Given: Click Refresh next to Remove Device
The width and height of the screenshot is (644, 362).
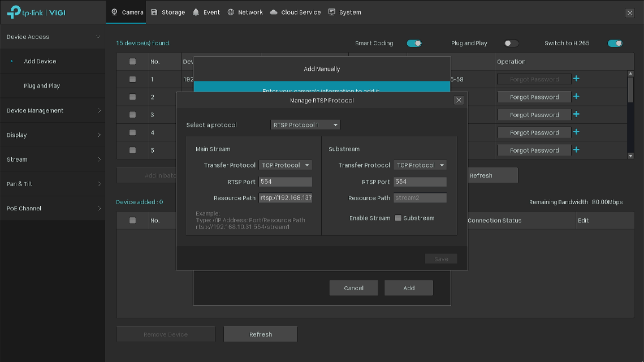Looking at the screenshot, I should point(261,334).
